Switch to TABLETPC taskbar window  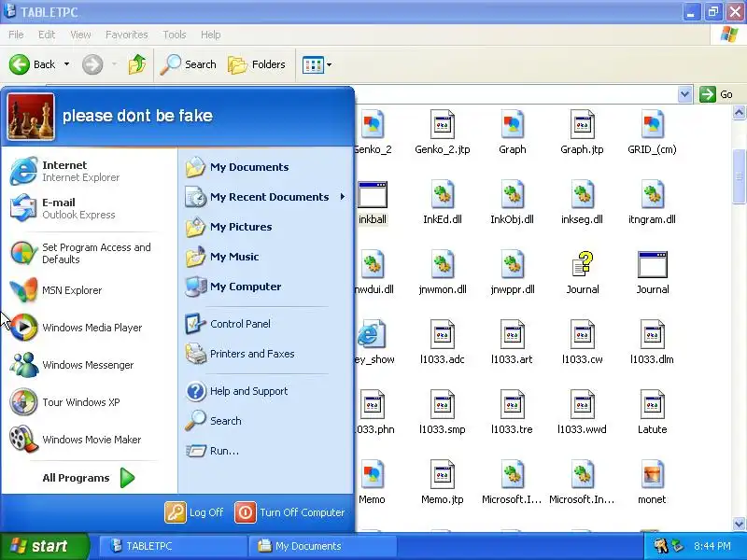173,546
